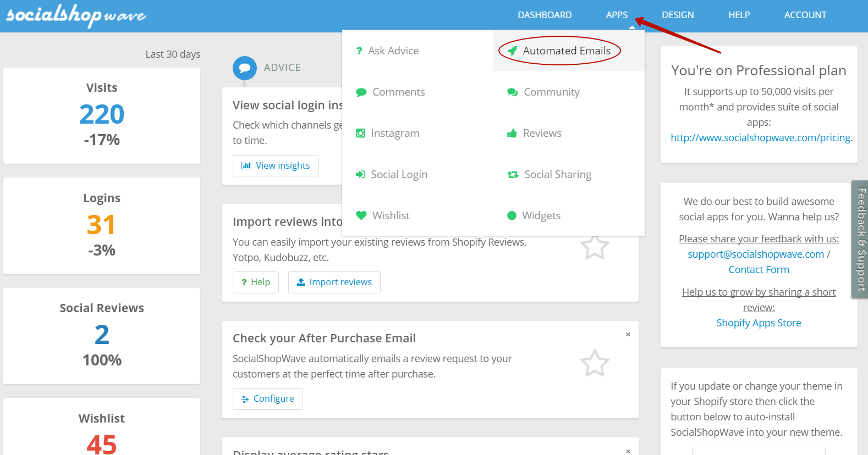The image size is (868, 455).
Task: Click the 'Last 30 days' label
Action: coord(173,54)
